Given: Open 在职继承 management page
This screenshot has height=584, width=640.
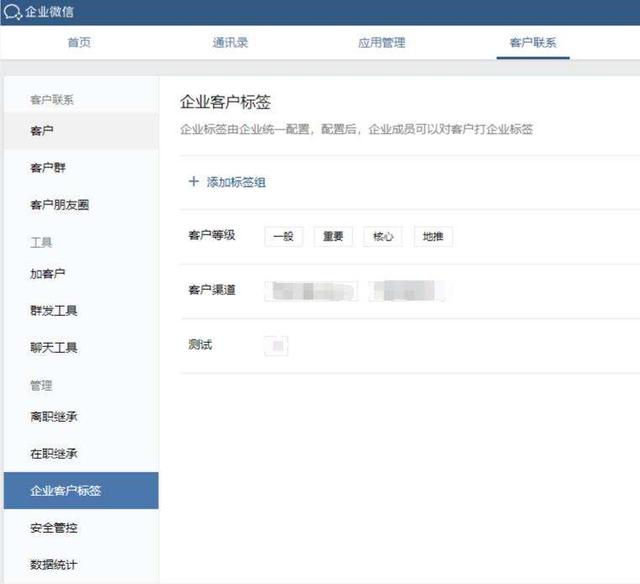Looking at the screenshot, I should pos(81,454).
